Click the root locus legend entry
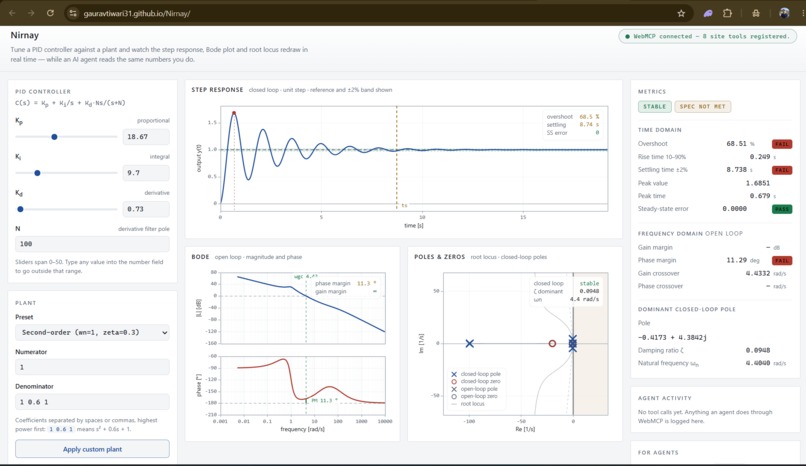This screenshot has width=806, height=466. pyautogui.click(x=467, y=404)
